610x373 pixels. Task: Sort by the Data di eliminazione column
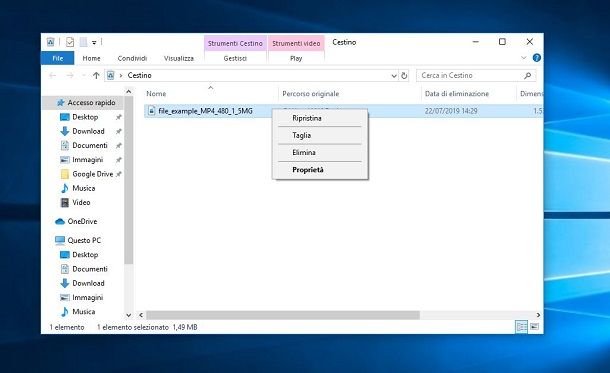457,94
